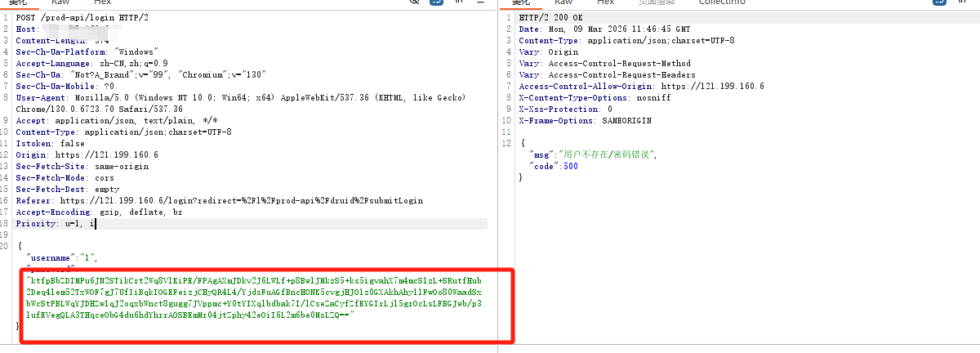Switch to the response Raw tab

tap(563, 2)
